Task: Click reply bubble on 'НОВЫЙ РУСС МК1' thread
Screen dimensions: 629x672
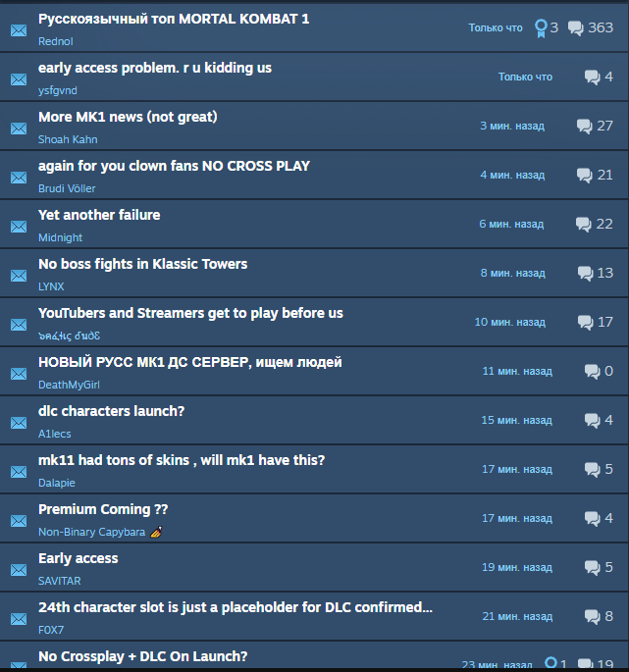Action: point(592,371)
